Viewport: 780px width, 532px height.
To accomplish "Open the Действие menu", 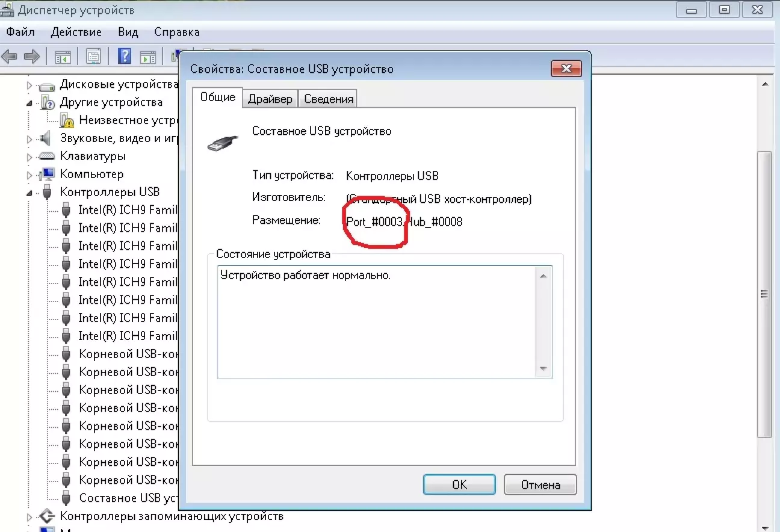I will pos(76,32).
